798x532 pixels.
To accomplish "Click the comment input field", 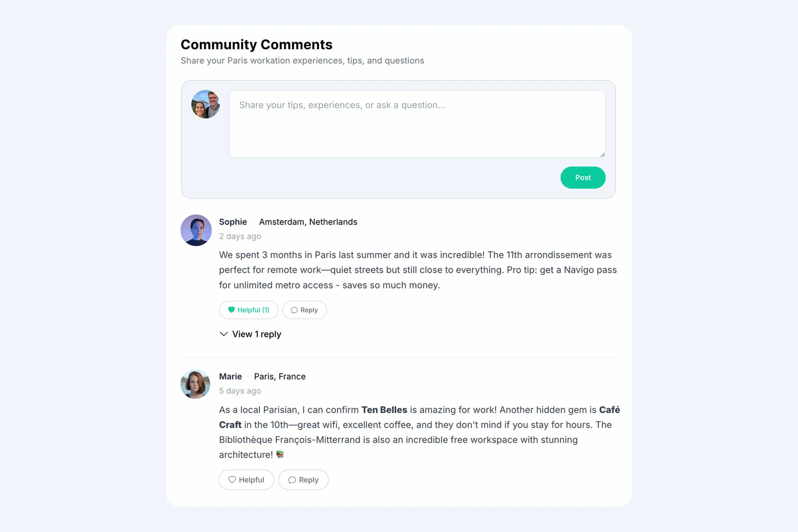I will pos(417,123).
